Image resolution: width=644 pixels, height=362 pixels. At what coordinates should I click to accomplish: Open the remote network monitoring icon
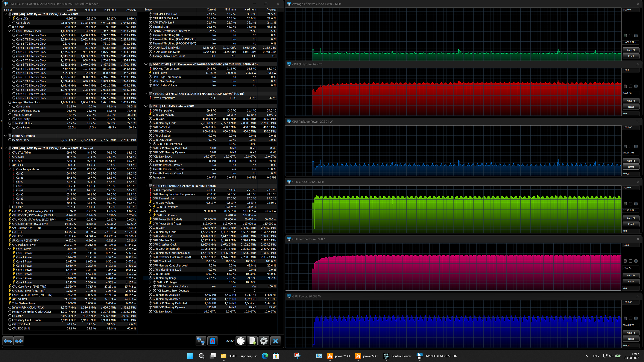point(201,341)
